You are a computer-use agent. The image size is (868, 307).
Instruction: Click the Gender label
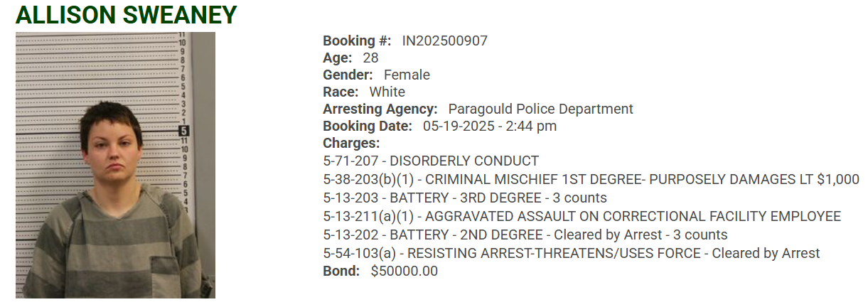tap(348, 75)
